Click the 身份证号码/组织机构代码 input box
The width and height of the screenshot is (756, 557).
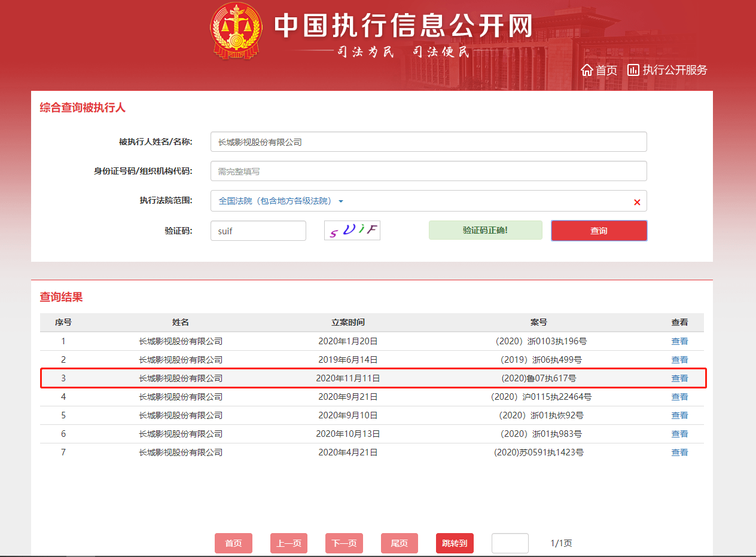pos(428,171)
